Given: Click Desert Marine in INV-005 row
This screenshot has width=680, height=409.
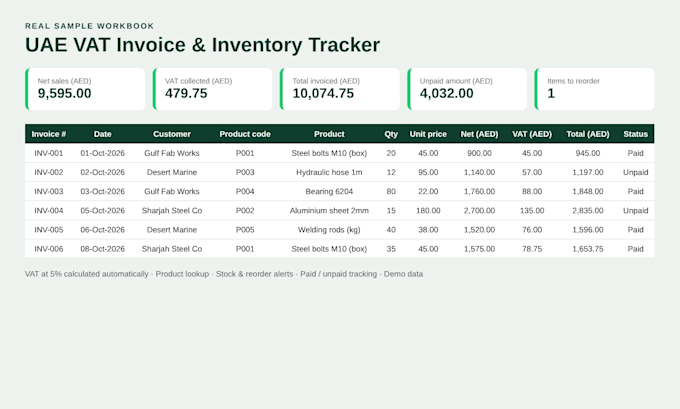Looking at the screenshot, I should tap(172, 229).
